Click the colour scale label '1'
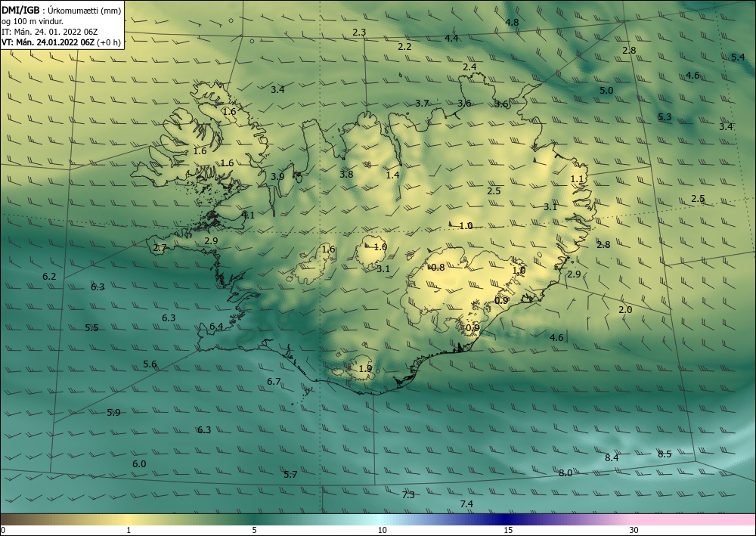 pos(129,530)
